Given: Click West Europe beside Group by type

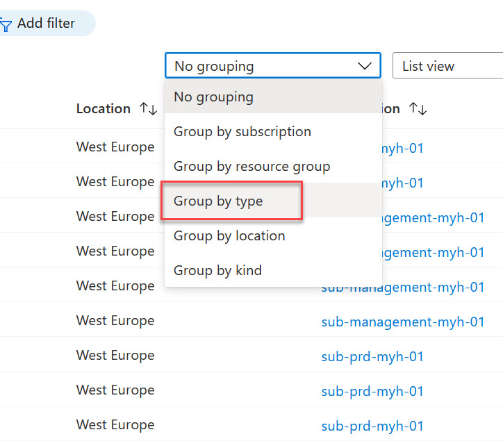Looking at the screenshot, I should pyautogui.click(x=115, y=217).
